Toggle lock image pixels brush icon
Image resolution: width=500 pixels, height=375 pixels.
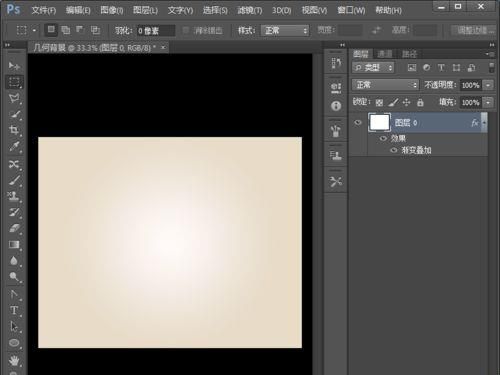tap(393, 102)
